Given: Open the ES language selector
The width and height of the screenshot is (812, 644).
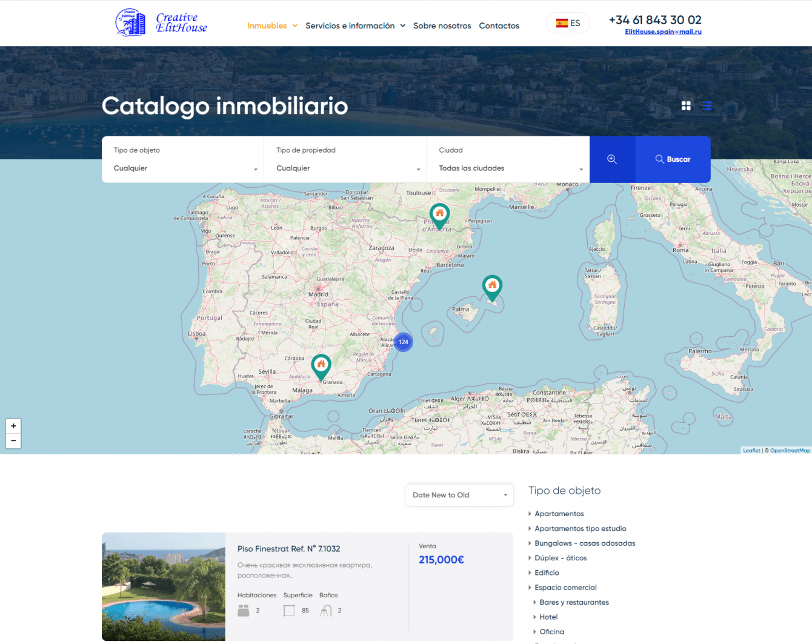Looking at the screenshot, I should coord(568,23).
